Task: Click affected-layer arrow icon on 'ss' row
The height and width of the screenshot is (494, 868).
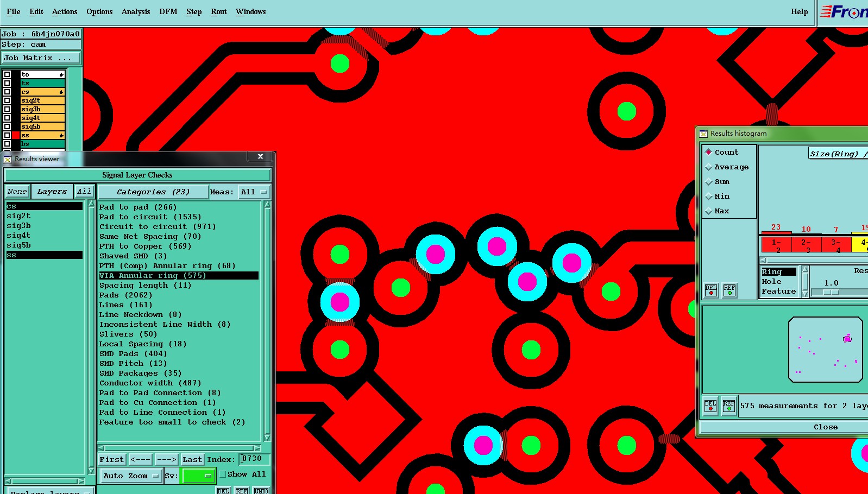Action: 61,135
